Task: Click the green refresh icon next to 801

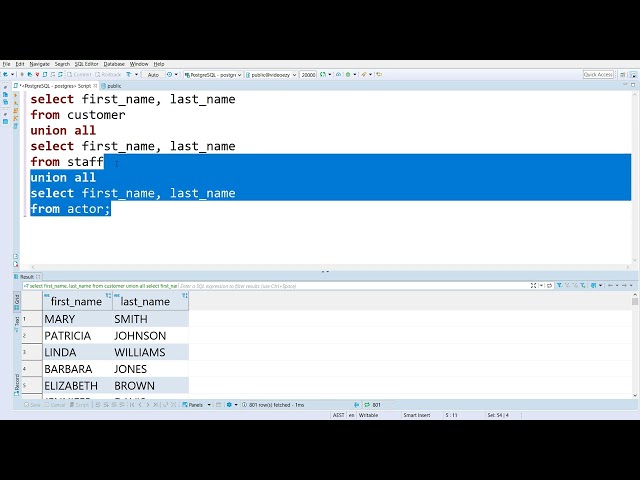Action: (367, 405)
